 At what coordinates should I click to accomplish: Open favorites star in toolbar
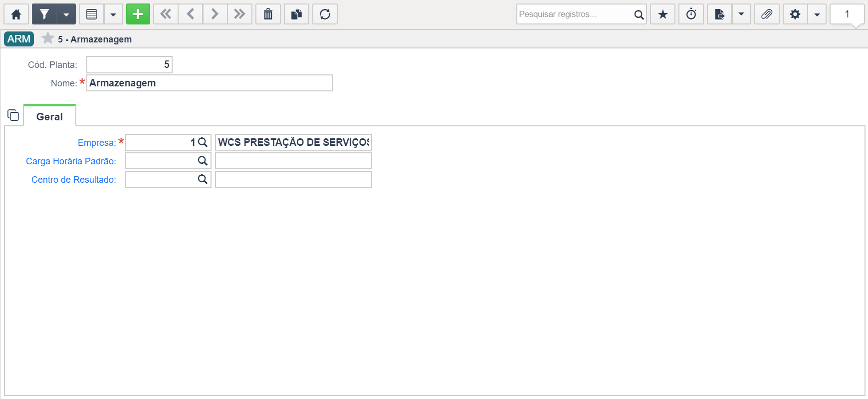(x=663, y=14)
